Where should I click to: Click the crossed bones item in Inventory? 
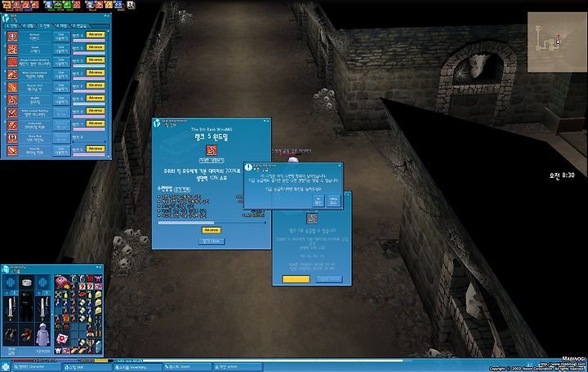[58, 294]
